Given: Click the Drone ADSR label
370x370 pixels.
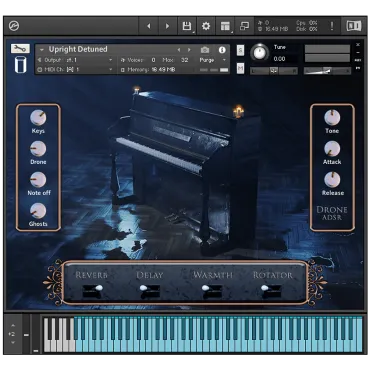Looking at the screenshot, I should [332, 213].
